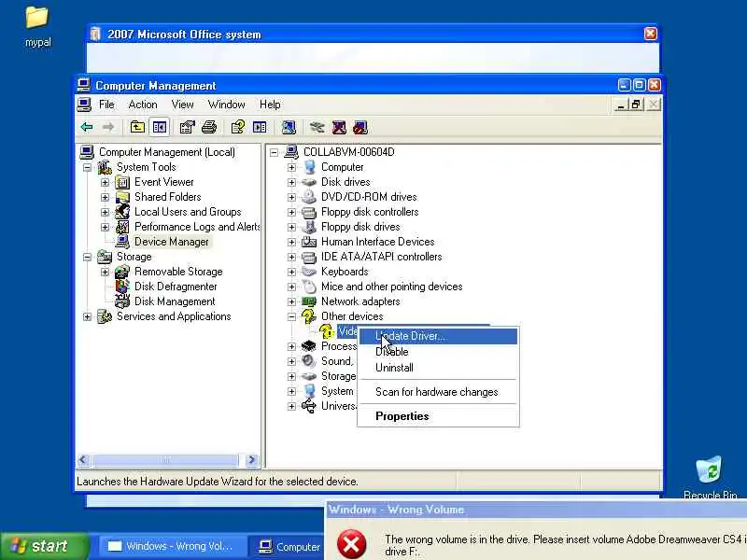Open the File menu
Viewport: 747px width, 560px height.
coord(106,105)
